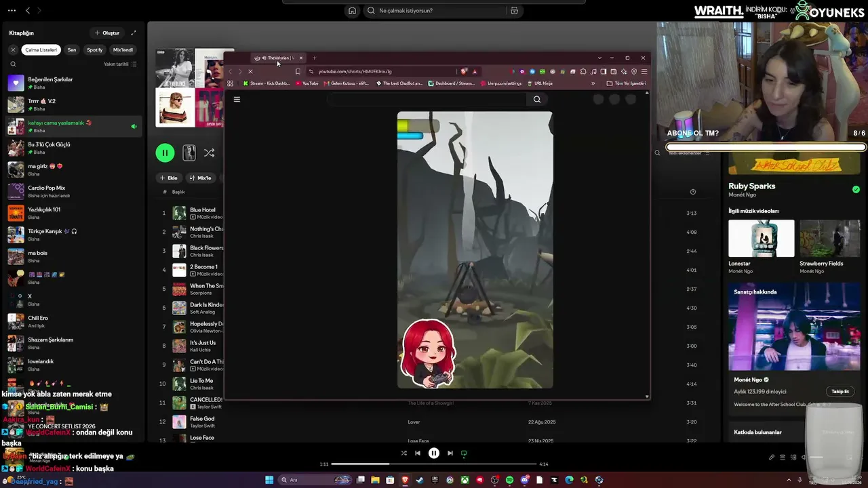
Task: Click the YouTube search input field
Action: (x=427, y=99)
